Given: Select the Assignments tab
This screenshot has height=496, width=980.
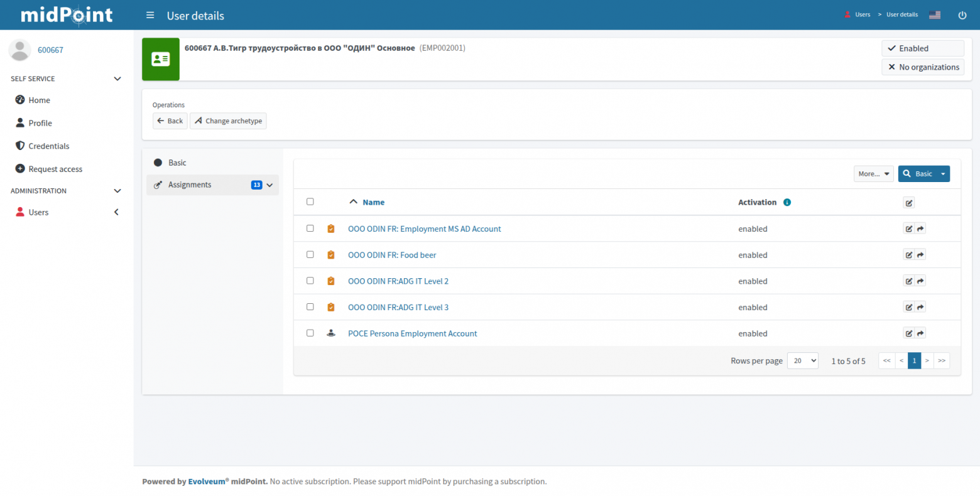Looking at the screenshot, I should (x=212, y=185).
